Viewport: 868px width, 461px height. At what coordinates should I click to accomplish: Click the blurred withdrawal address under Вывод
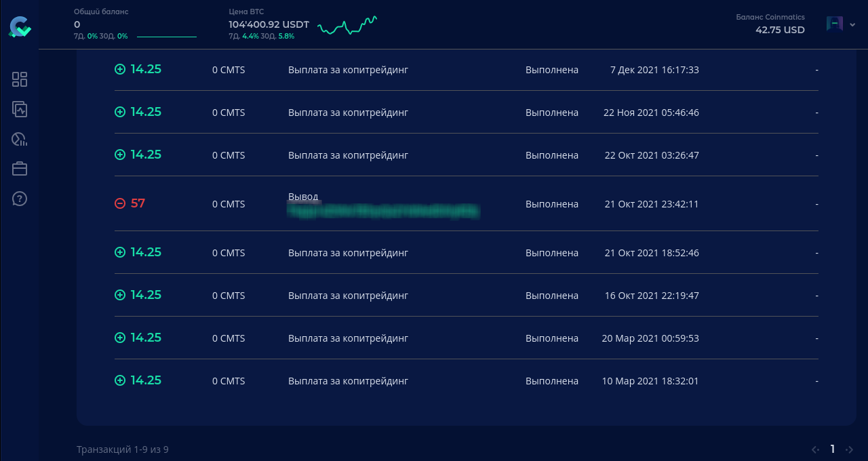(x=383, y=212)
